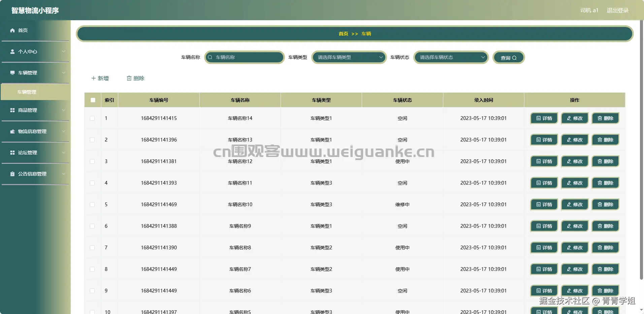
Task: Click the trash icon beside 删除
Action: (x=129, y=78)
